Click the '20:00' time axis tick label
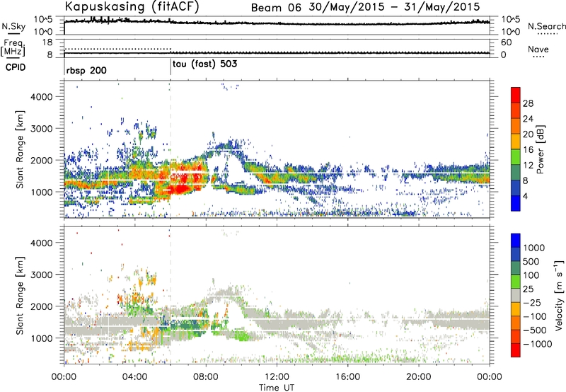The width and height of the screenshot is (566, 392). 419,377
